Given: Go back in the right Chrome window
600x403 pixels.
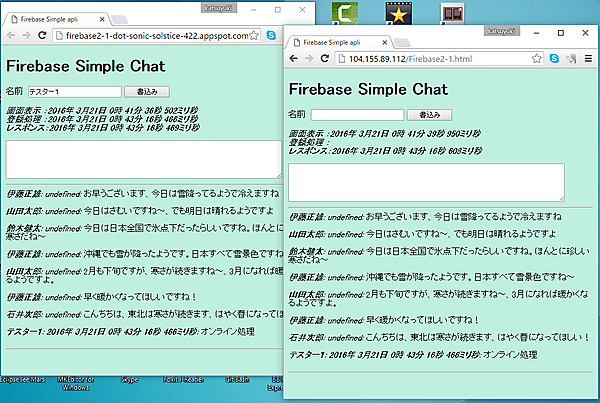Looking at the screenshot, I should click(293, 59).
